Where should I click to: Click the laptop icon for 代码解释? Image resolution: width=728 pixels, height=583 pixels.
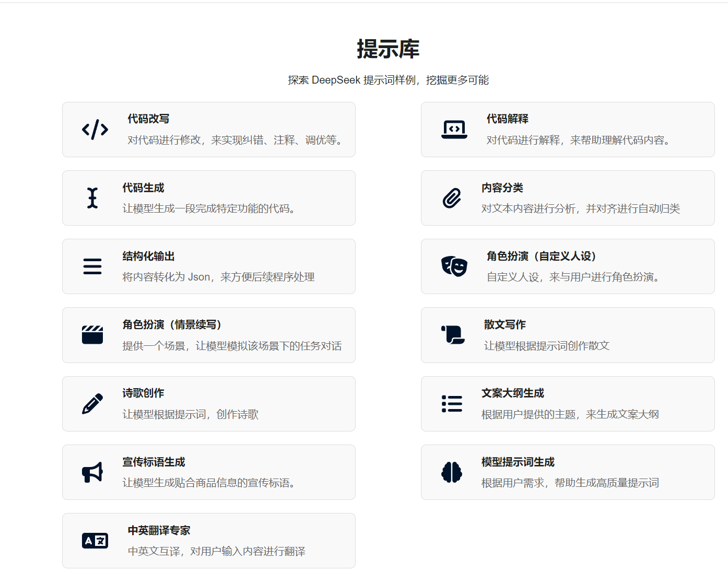point(453,130)
